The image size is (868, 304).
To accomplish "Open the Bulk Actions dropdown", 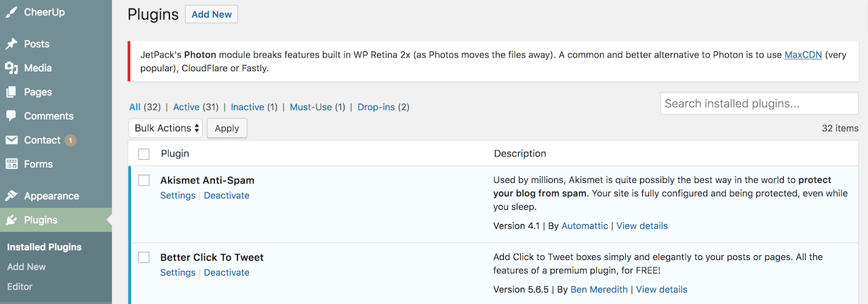I will 165,128.
